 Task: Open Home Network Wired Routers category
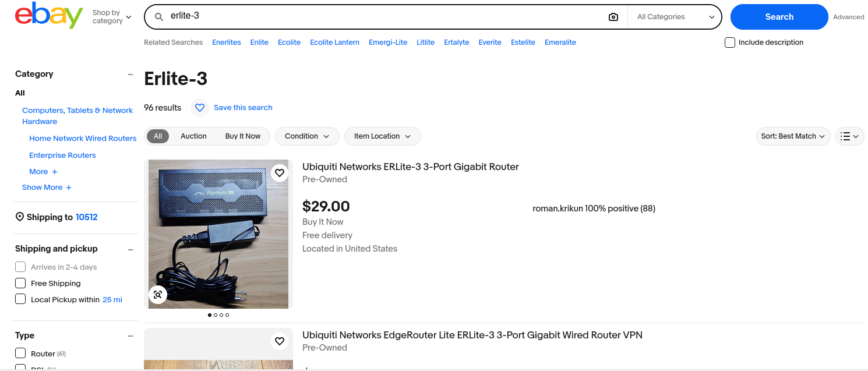coord(83,139)
